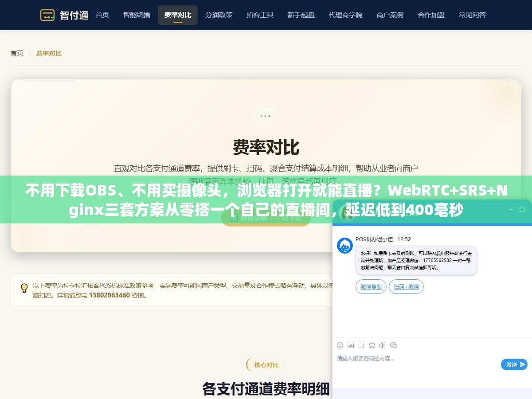Click the 各支付通道费率明细 heading
Screen dimensions: 532x399
(266, 389)
